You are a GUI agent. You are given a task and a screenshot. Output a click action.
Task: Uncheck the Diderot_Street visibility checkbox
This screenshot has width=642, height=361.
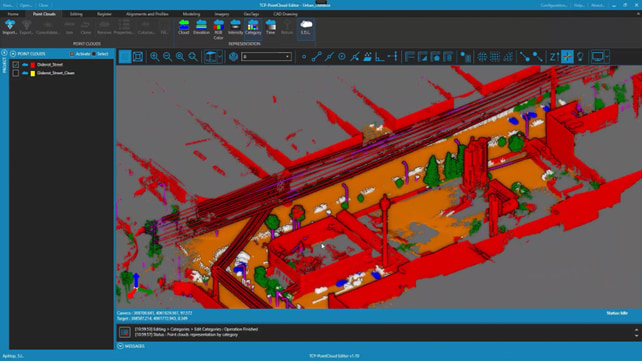pyautogui.click(x=16, y=65)
